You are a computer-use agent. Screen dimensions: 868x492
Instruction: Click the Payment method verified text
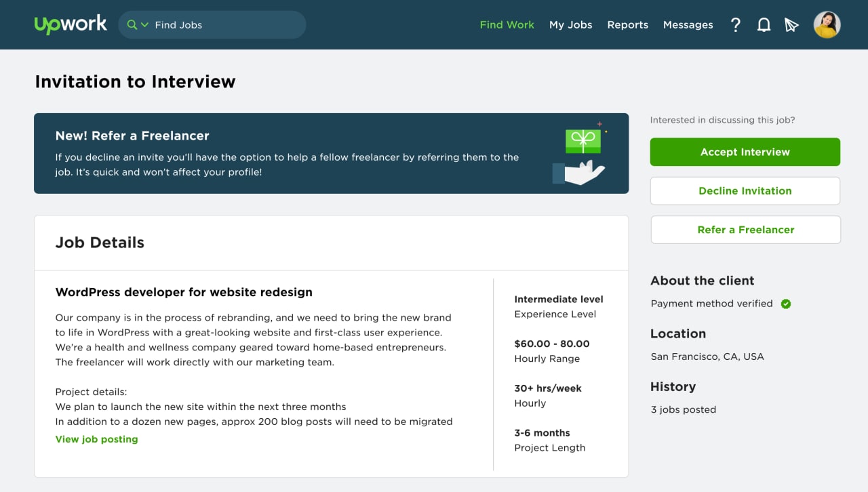[x=711, y=304]
